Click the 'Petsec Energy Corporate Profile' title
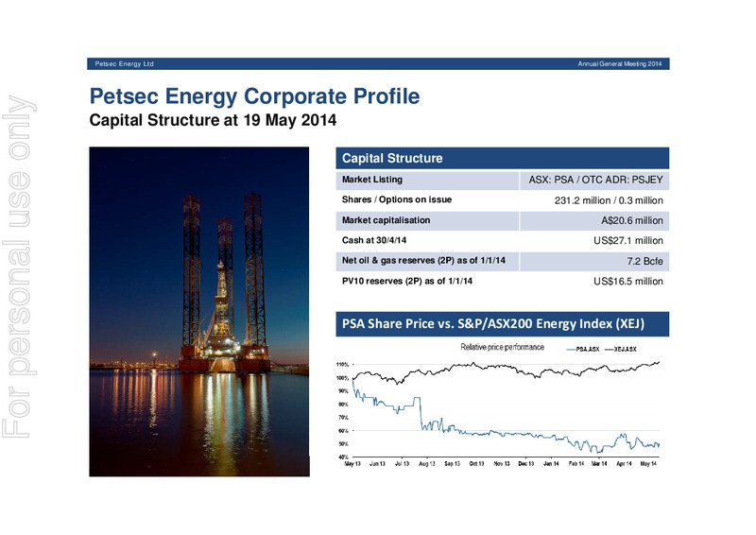The width and height of the screenshot is (756, 535). tap(254, 96)
